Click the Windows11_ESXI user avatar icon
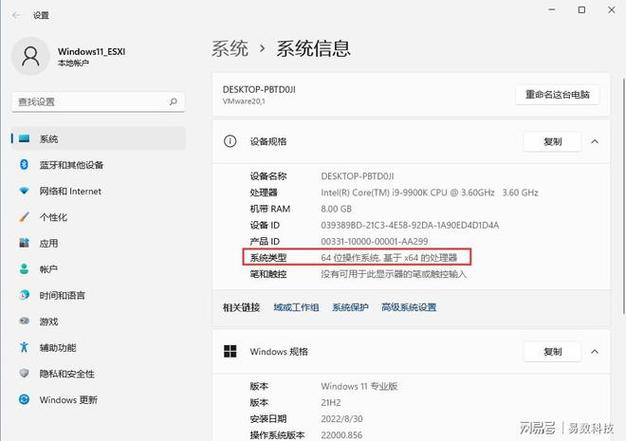Viewport: 626px width, 441px height. (30, 56)
